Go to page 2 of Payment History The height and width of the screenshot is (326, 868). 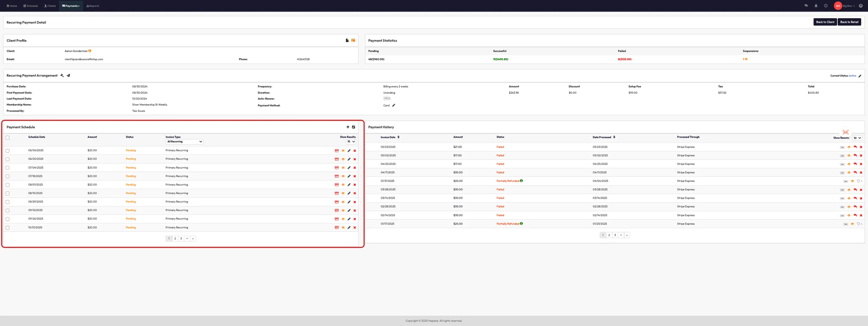click(x=609, y=235)
